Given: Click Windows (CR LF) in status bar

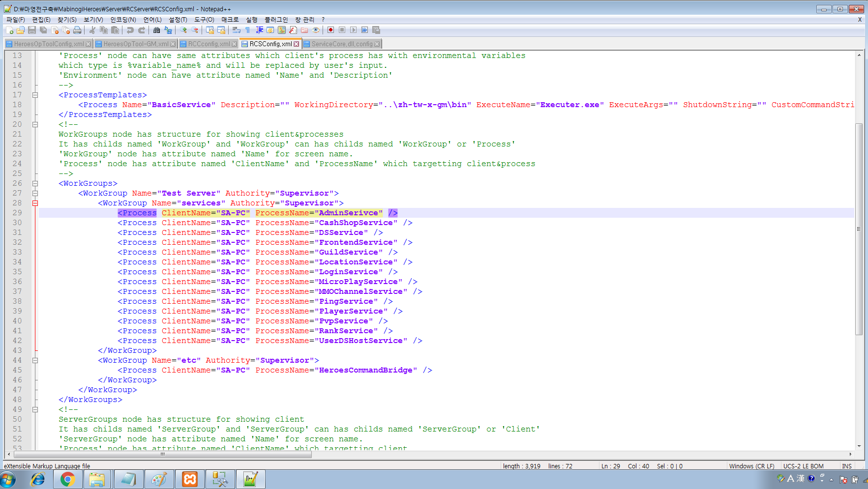Looking at the screenshot, I should [x=751, y=466].
